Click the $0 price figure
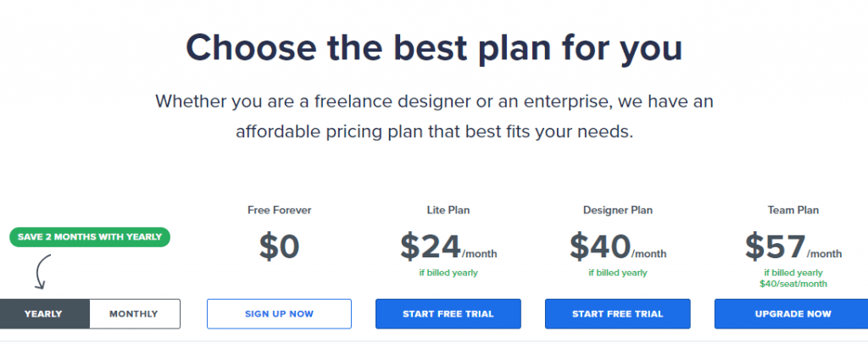This screenshot has height=348, width=868. [278, 246]
